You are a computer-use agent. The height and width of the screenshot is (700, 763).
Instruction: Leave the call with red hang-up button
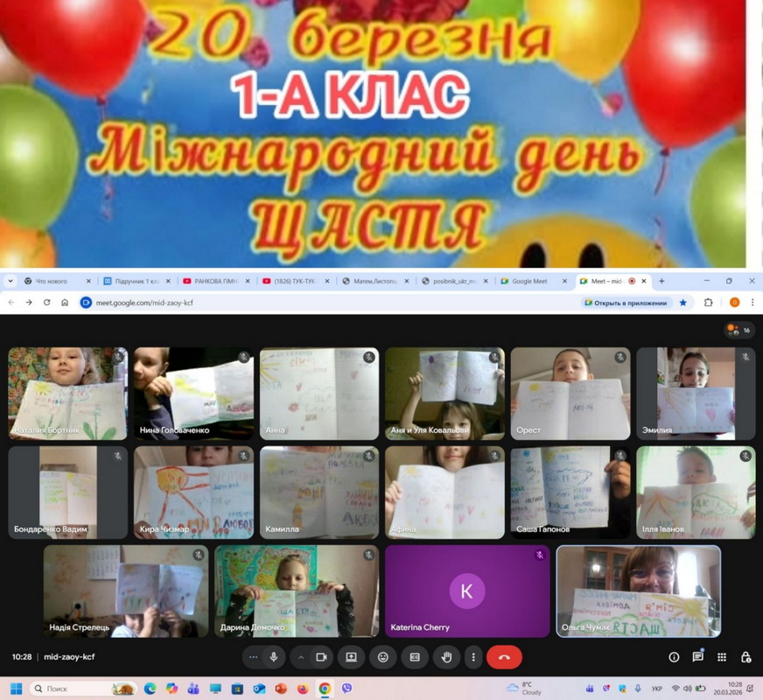(504, 657)
